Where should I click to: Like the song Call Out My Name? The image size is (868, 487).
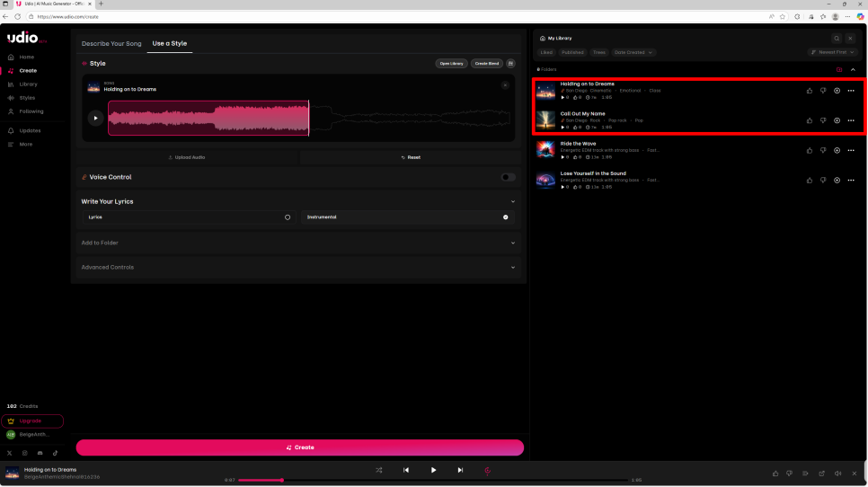pos(810,120)
